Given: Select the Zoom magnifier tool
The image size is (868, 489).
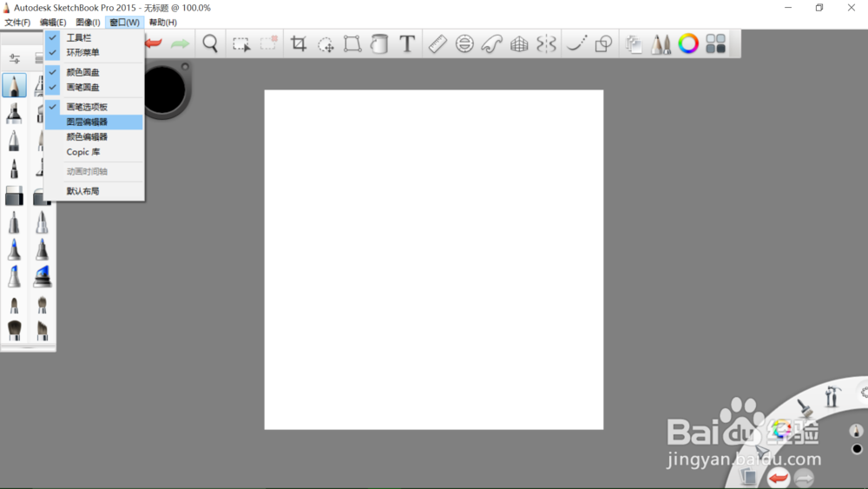Looking at the screenshot, I should 210,43.
